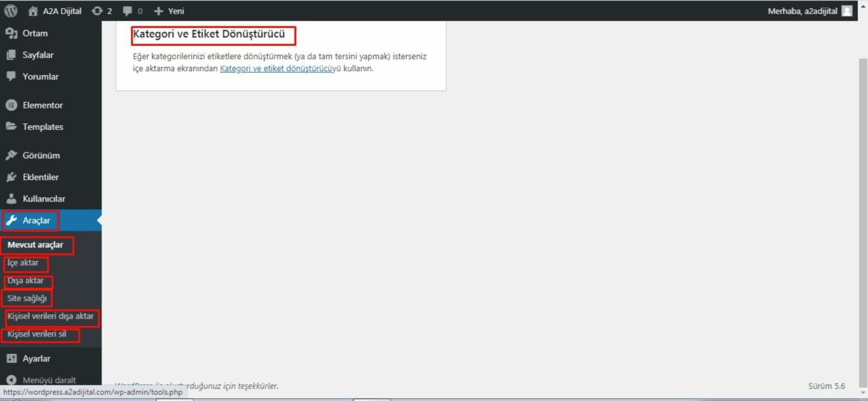Click the A2A Dijital site name

(62, 11)
